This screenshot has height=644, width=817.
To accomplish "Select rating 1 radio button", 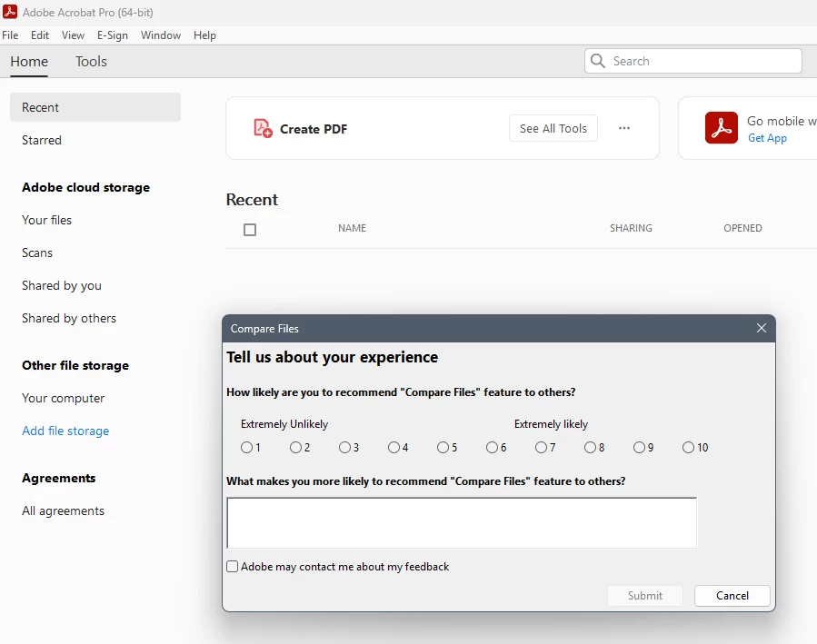I will (246, 447).
